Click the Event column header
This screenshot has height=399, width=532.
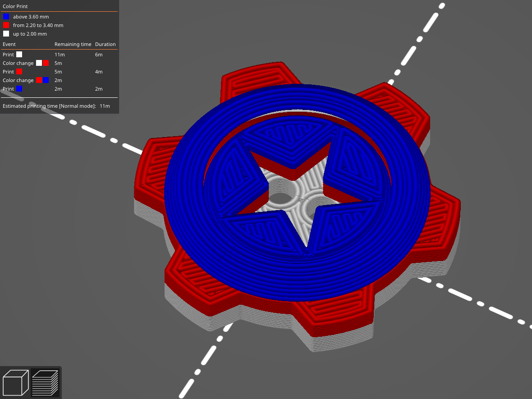[9, 44]
